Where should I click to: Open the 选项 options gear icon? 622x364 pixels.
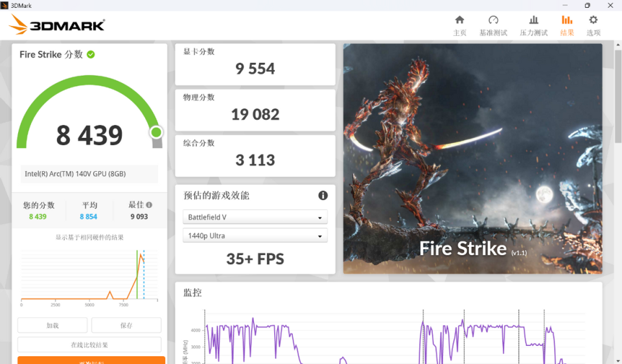[593, 20]
